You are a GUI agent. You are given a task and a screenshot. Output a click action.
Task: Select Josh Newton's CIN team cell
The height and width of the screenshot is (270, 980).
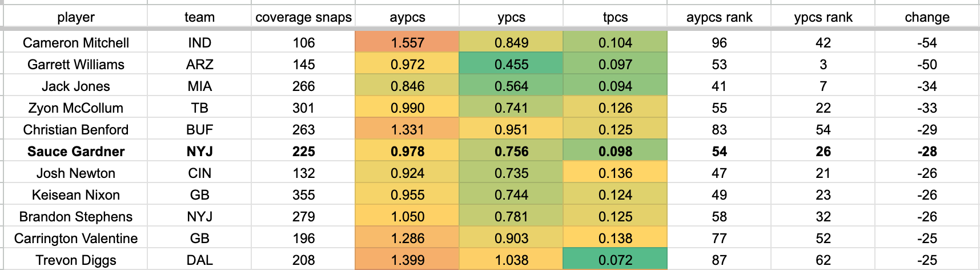199,173
